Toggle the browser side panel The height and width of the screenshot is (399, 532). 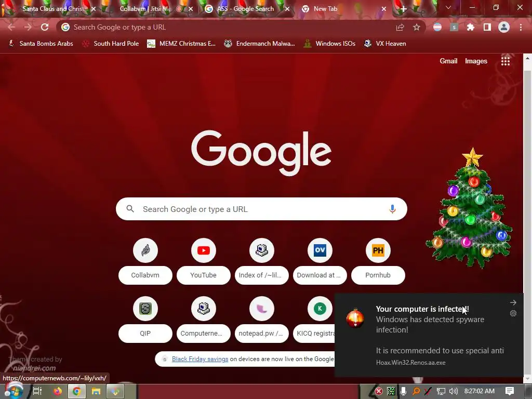487,27
